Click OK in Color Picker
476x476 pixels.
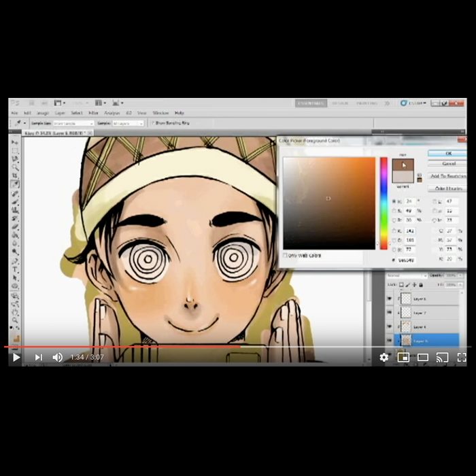448,153
